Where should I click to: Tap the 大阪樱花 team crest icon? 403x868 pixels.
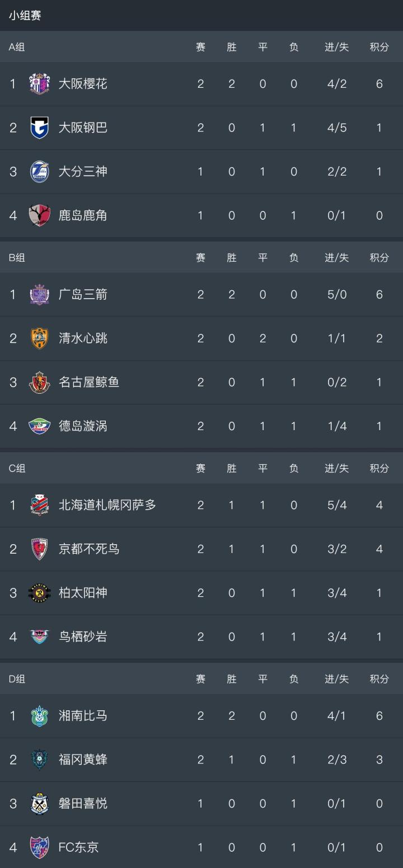pos(40,84)
